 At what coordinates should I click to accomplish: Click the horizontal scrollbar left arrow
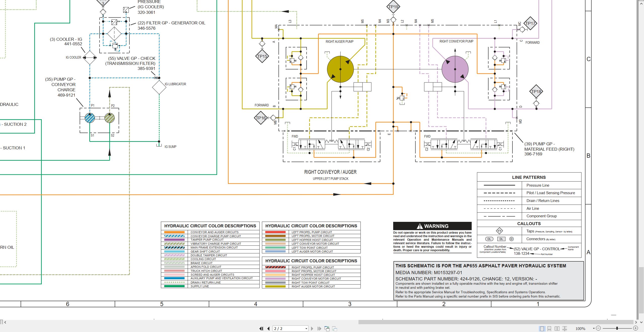pos(5,322)
